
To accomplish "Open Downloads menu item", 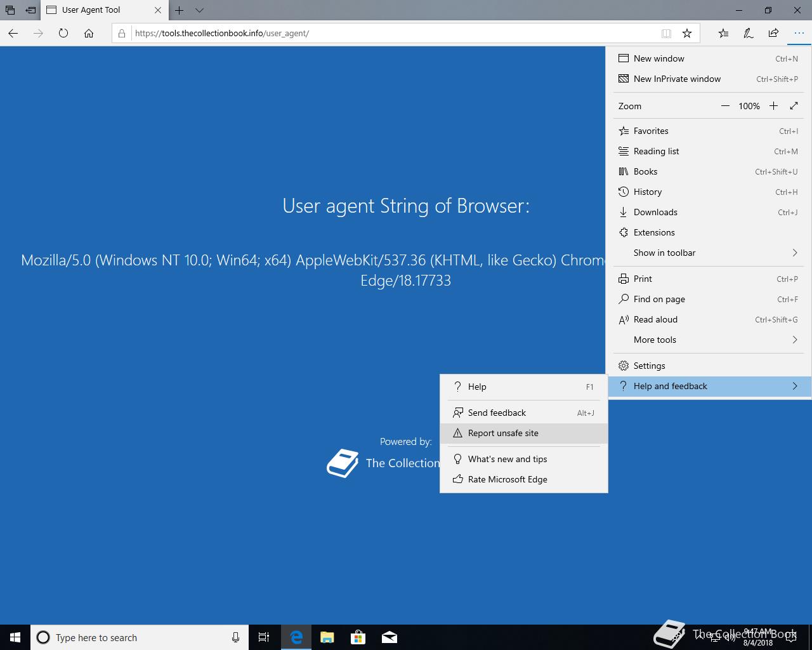I will pos(709,212).
